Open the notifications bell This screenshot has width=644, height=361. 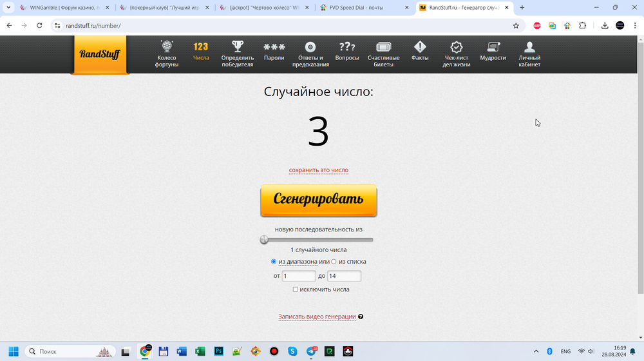(x=633, y=351)
